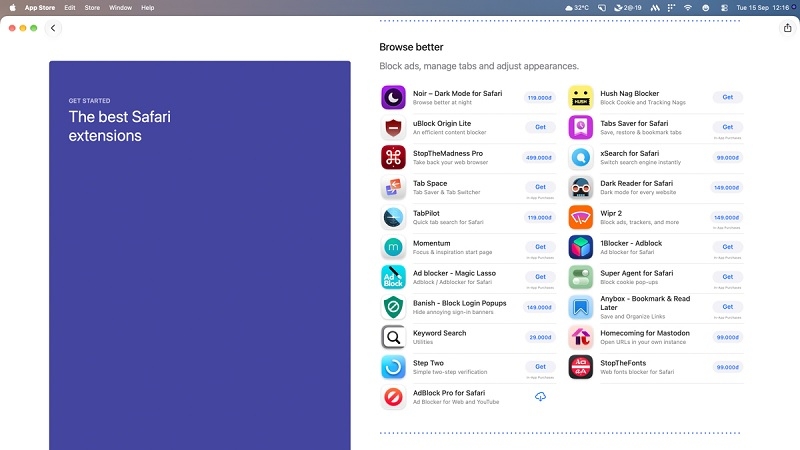Buy StopTheFonts price button

[x=728, y=367]
